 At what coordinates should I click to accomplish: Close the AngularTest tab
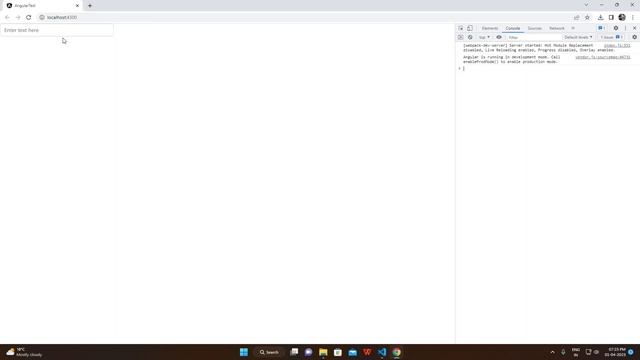[x=77, y=6]
